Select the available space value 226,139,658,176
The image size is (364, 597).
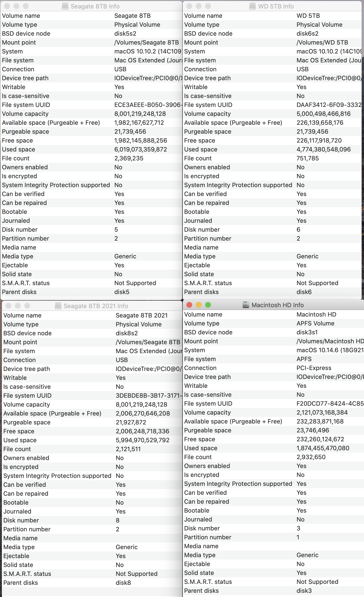(320, 123)
